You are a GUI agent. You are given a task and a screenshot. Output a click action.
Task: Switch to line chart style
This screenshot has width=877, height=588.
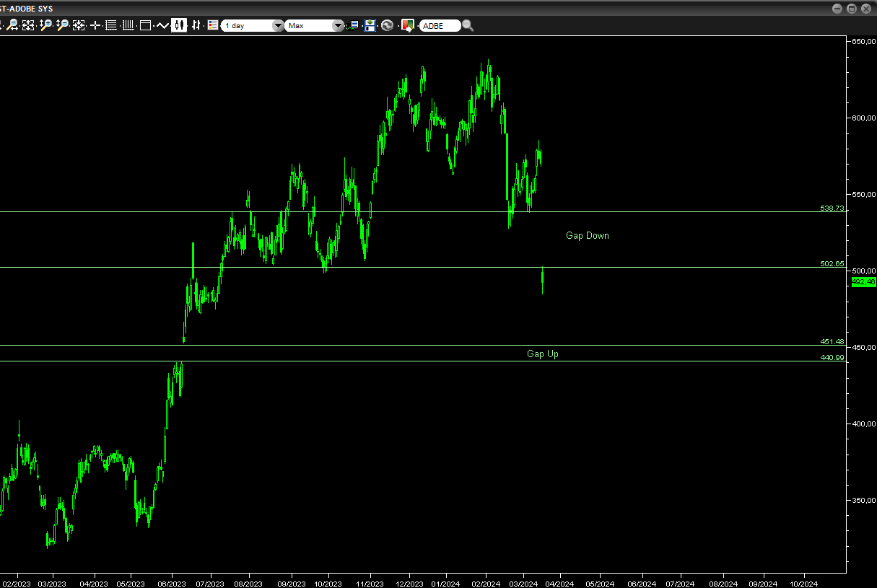pos(162,25)
